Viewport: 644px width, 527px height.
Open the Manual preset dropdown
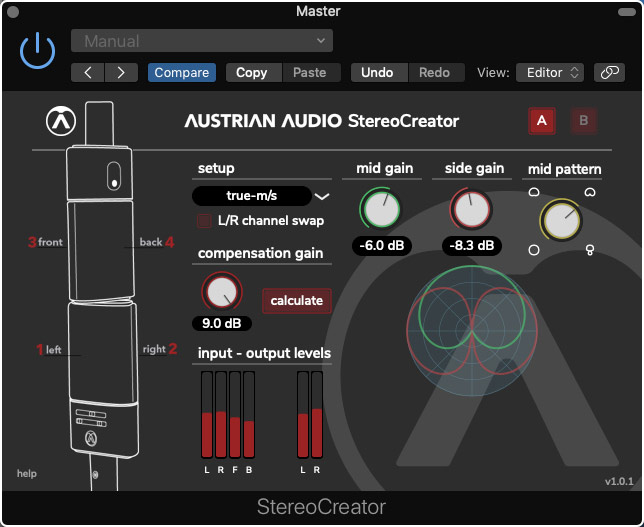point(202,41)
